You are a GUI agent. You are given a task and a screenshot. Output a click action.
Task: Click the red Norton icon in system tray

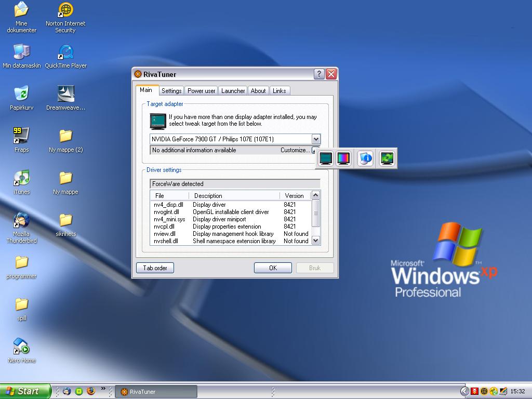click(x=474, y=391)
